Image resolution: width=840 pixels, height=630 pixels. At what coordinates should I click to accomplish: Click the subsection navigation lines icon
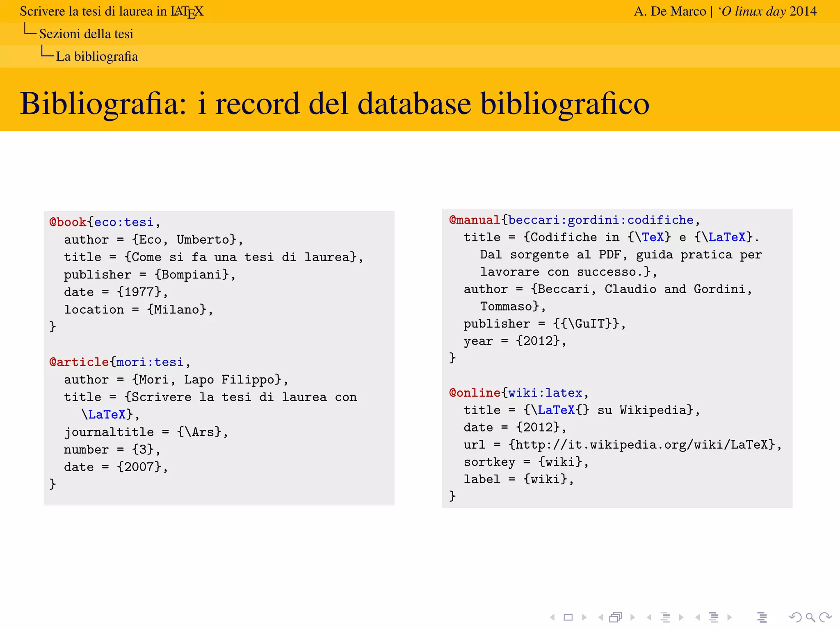(665, 617)
